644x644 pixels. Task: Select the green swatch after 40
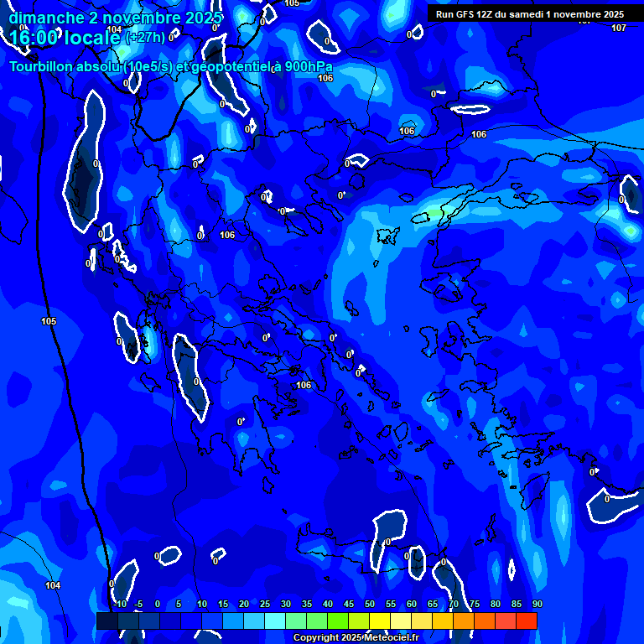coord(338,621)
